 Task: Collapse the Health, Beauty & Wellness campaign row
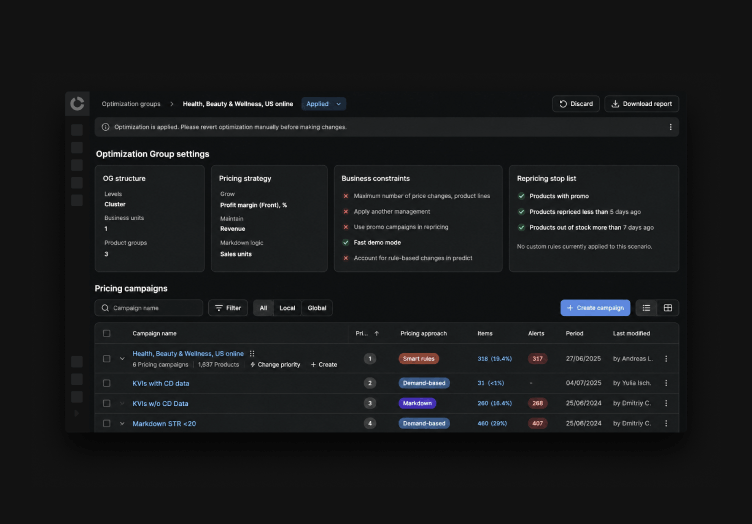pyautogui.click(x=122, y=359)
